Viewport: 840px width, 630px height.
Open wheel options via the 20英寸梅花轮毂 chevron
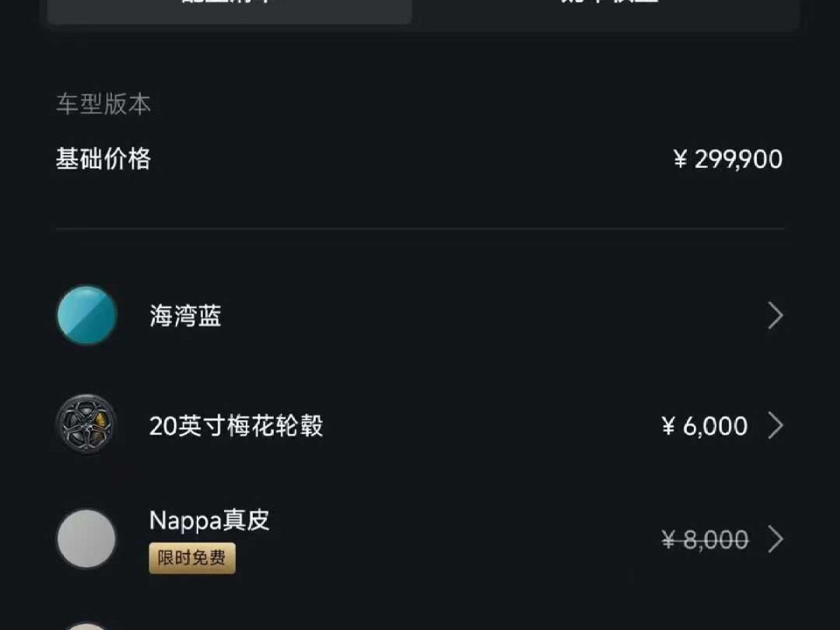775,426
